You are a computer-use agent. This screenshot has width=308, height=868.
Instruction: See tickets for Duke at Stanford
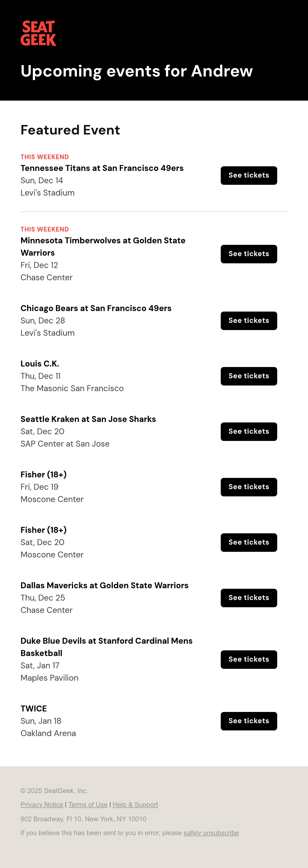(x=249, y=660)
